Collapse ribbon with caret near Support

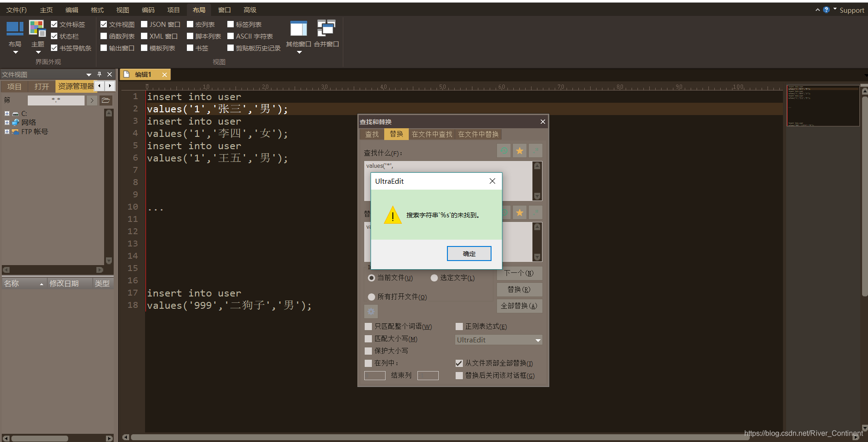[818, 10]
